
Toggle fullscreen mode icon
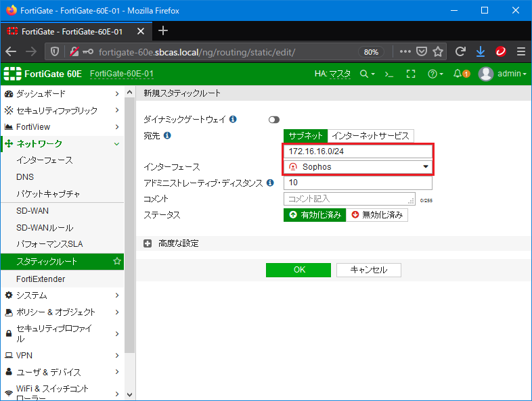click(x=411, y=74)
